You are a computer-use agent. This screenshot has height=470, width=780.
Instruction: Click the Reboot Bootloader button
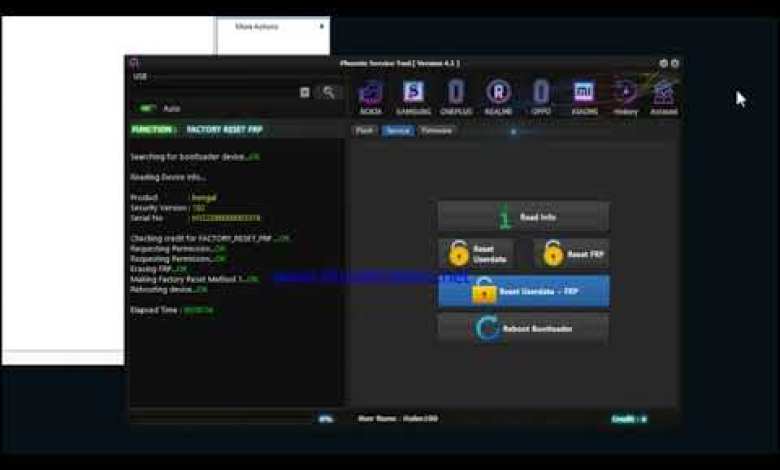click(x=523, y=329)
